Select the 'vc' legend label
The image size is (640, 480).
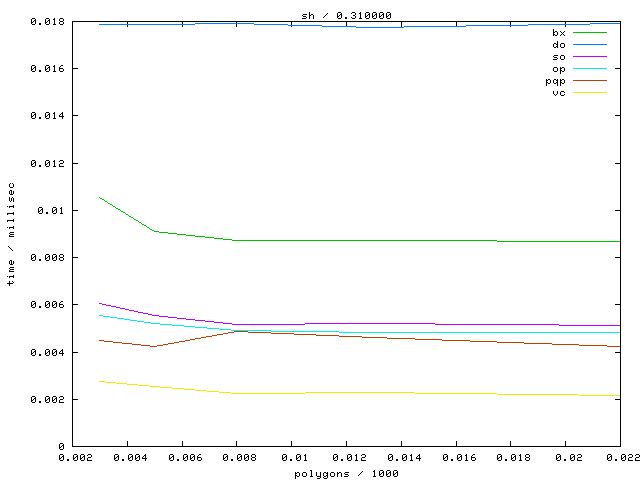click(558, 93)
